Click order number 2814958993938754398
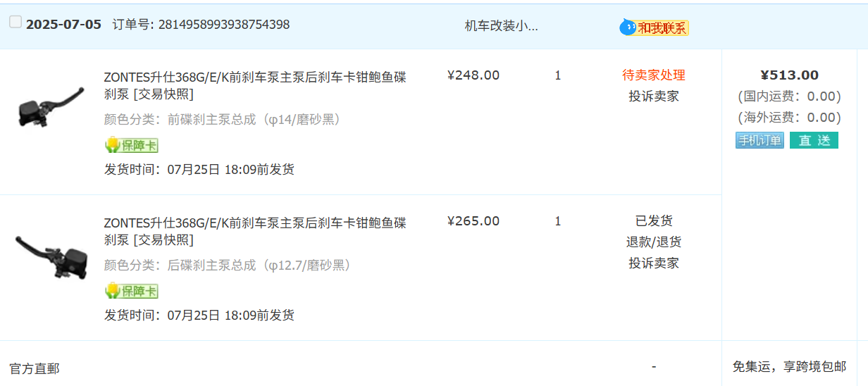The image size is (868, 386). [x=224, y=25]
